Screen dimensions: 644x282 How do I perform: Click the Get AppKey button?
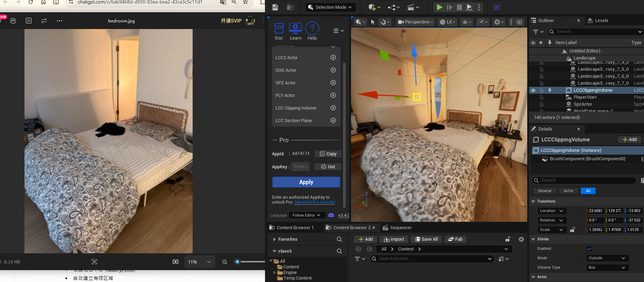click(x=328, y=167)
